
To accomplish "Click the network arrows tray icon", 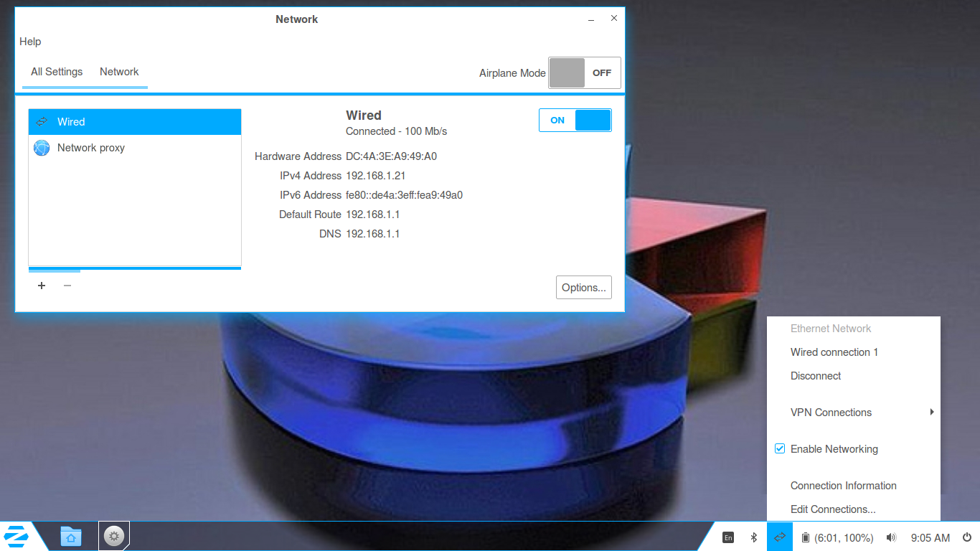I will click(x=779, y=537).
